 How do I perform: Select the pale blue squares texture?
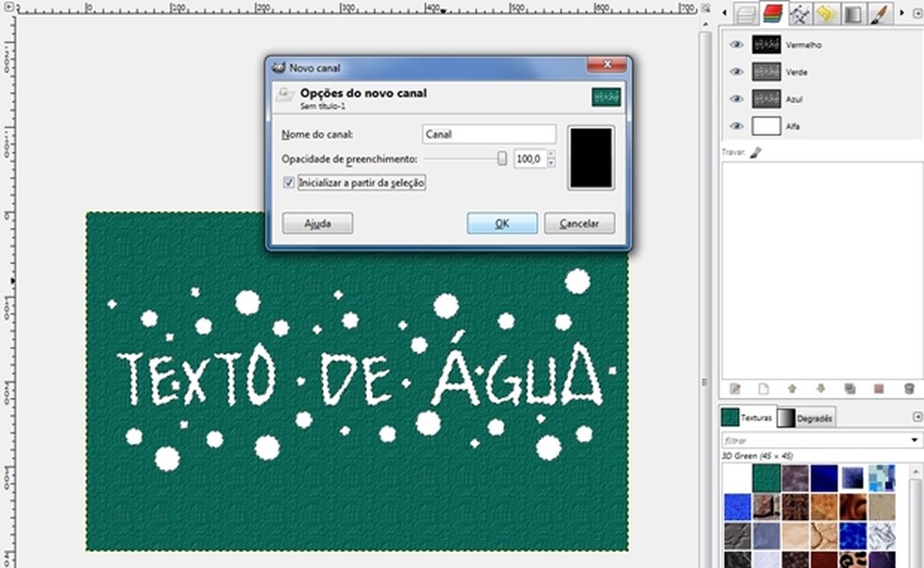coord(882,478)
